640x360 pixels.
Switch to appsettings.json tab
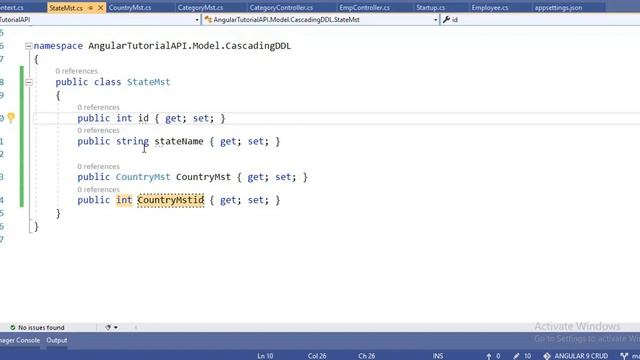point(558,8)
